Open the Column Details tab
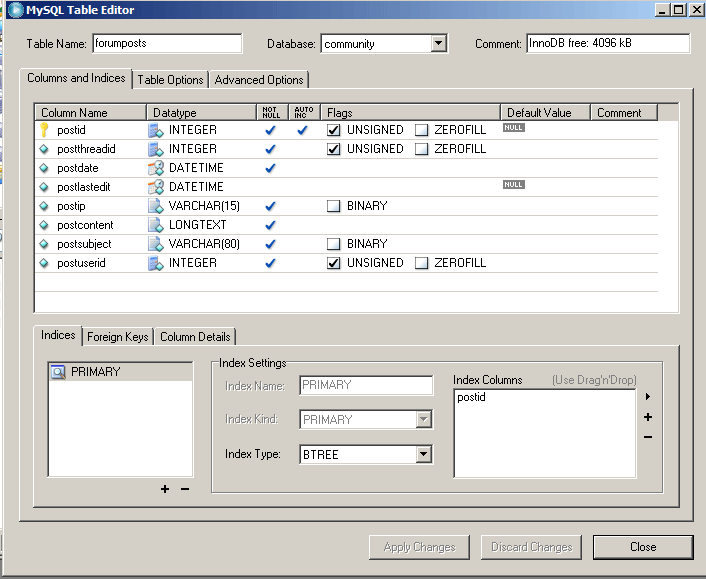This screenshot has width=706, height=579. pyautogui.click(x=195, y=337)
